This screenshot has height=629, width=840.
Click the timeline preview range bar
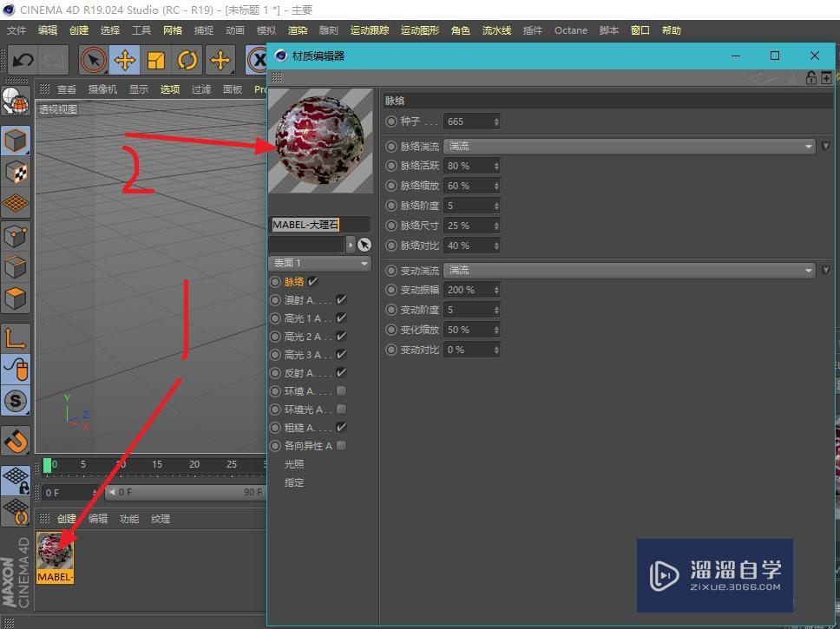(186, 492)
